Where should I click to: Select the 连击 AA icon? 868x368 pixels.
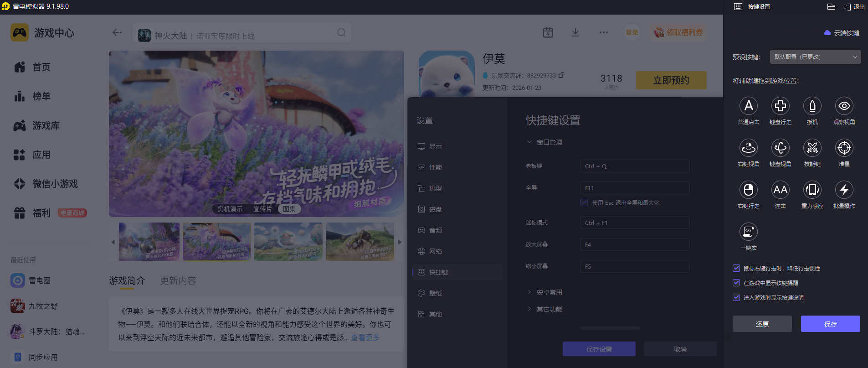click(x=780, y=190)
